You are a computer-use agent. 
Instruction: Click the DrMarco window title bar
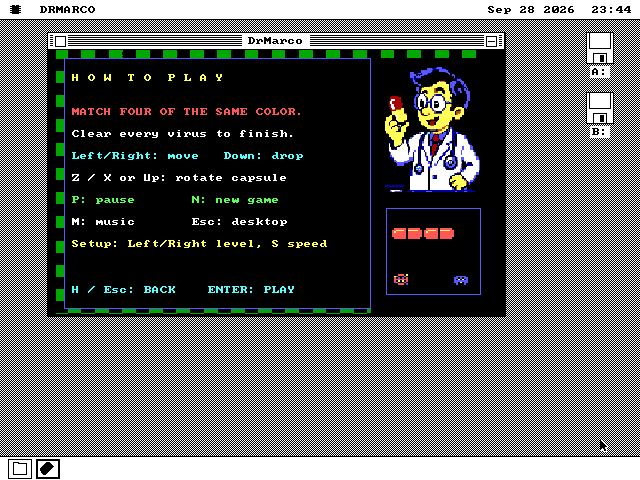tap(275, 41)
